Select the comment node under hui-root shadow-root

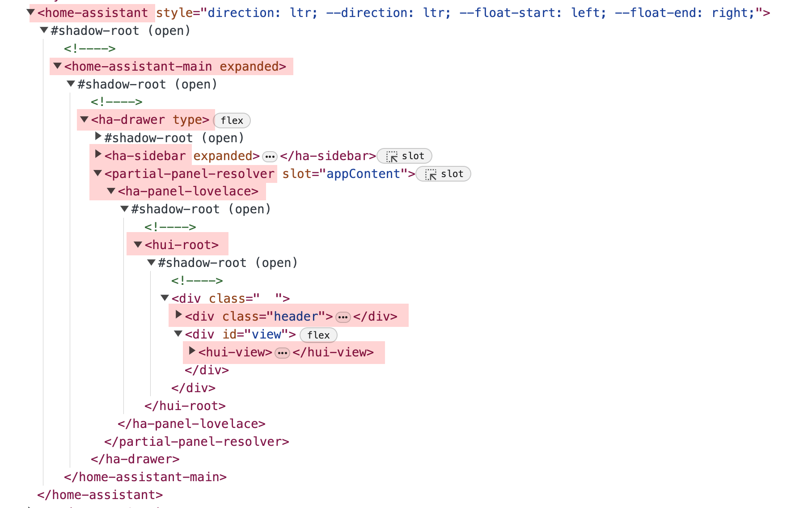(x=197, y=281)
